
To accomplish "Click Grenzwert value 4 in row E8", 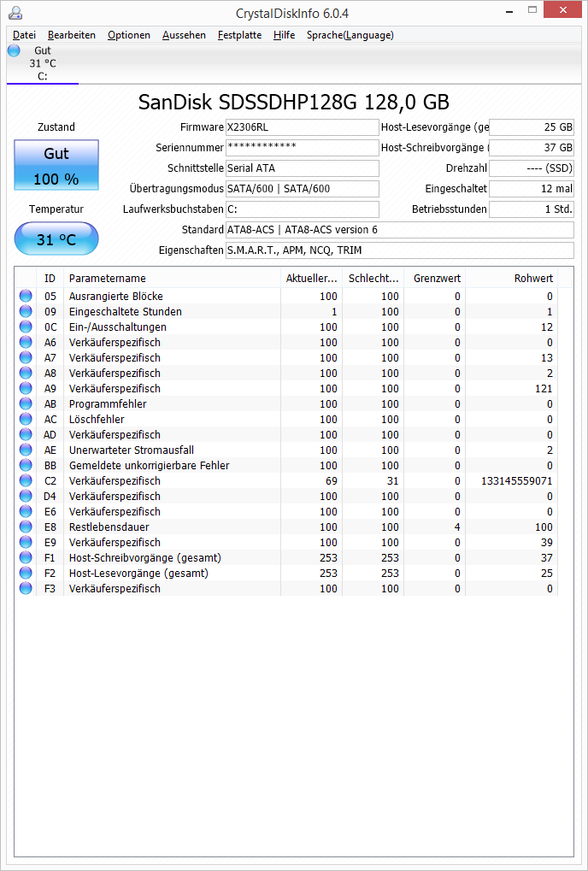I will (x=457, y=527).
